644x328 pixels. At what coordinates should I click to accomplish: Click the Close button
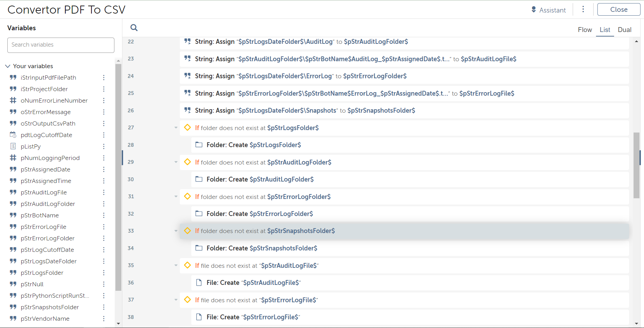click(x=618, y=9)
